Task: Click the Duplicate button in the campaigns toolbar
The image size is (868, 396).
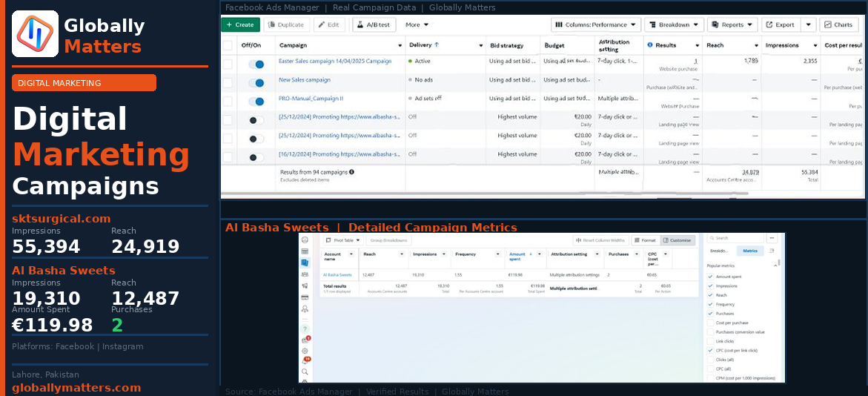Action: 287,24
